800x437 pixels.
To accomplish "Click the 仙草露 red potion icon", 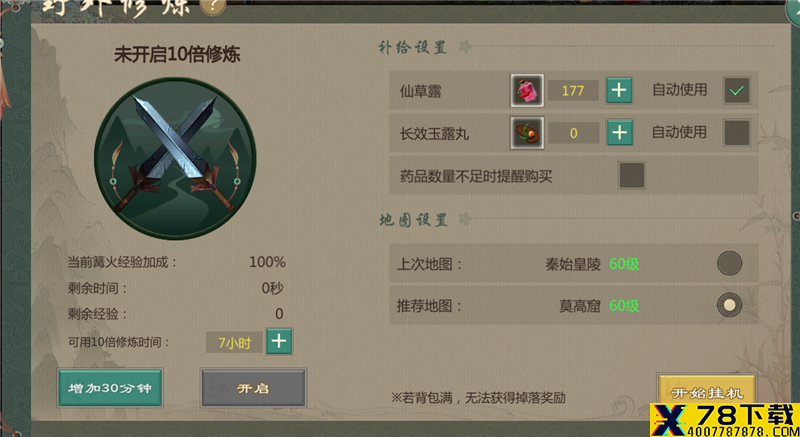I will coord(527,91).
